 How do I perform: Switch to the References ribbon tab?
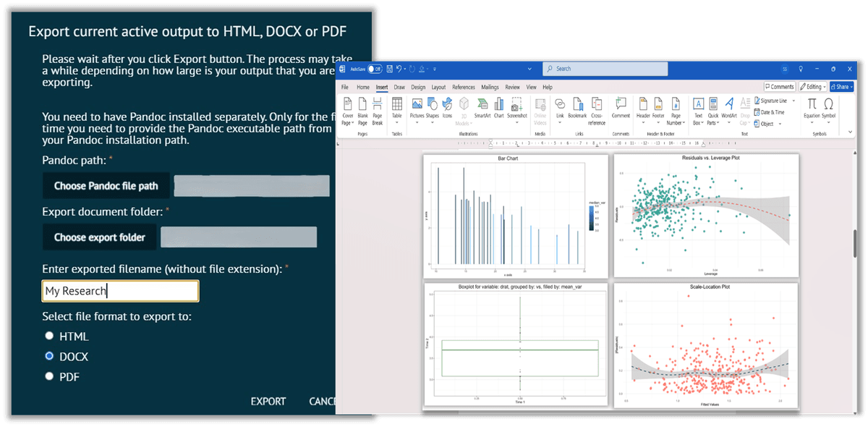pyautogui.click(x=464, y=86)
